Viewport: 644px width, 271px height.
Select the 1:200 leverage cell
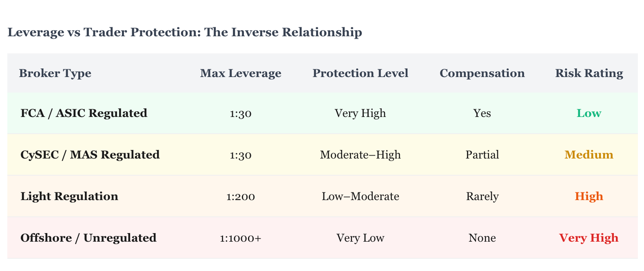241,197
